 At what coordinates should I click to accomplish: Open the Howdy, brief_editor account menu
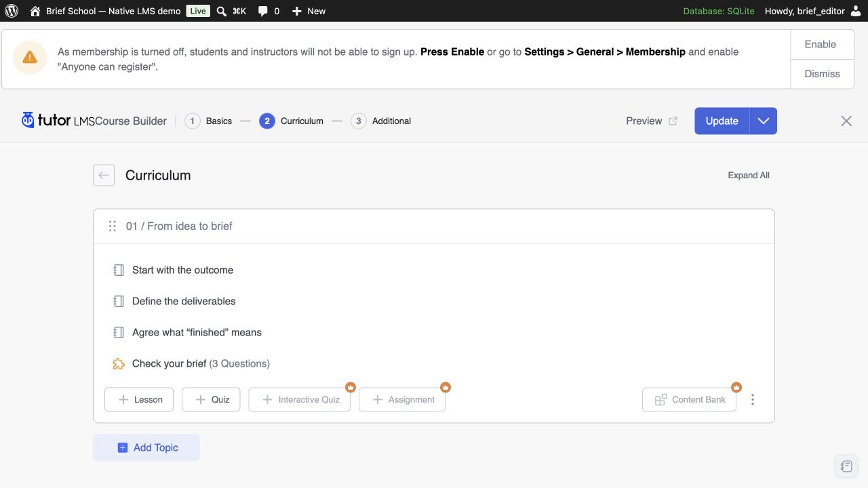813,11
